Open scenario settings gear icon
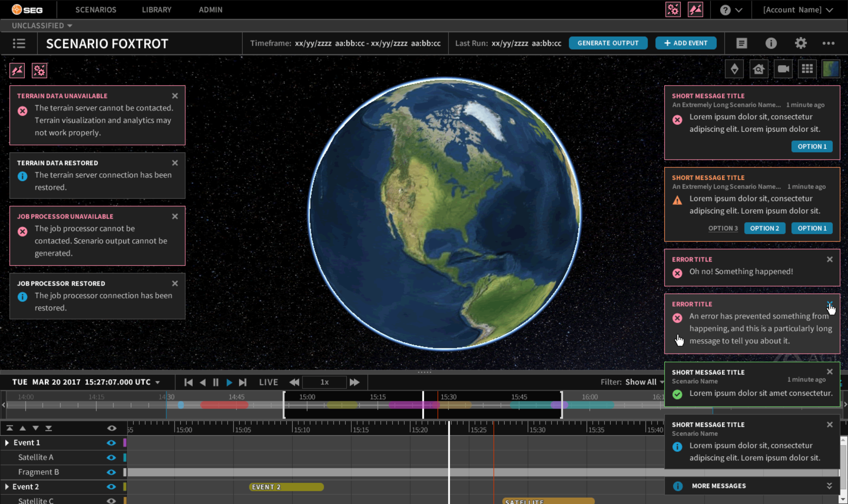Image resolution: width=848 pixels, height=504 pixels. click(800, 43)
